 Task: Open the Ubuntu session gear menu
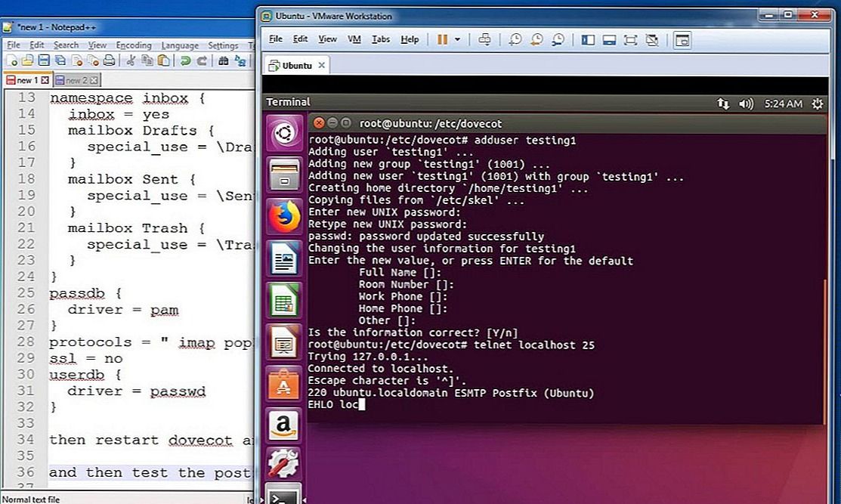(x=817, y=104)
